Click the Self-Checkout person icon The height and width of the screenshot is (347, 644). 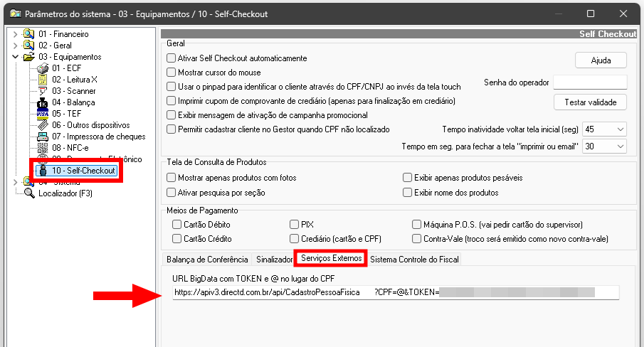(43, 171)
